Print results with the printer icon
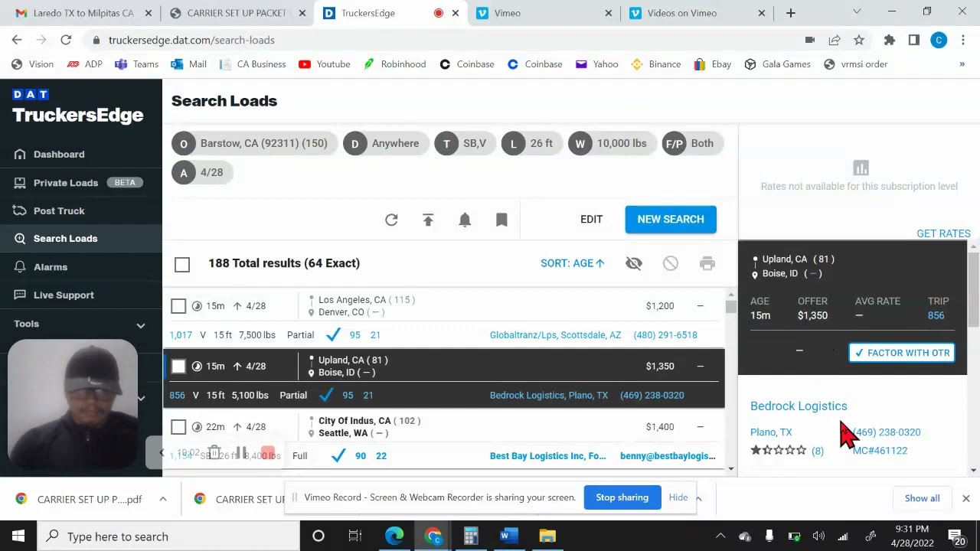 [x=707, y=263]
